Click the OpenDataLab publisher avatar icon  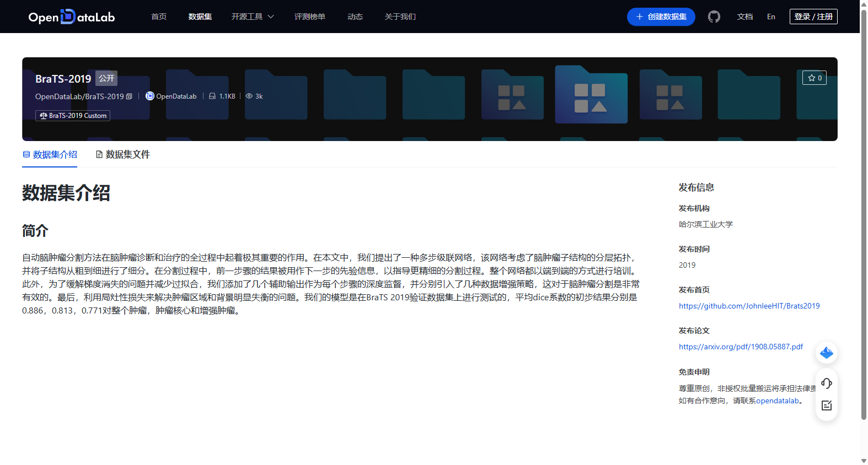point(149,96)
